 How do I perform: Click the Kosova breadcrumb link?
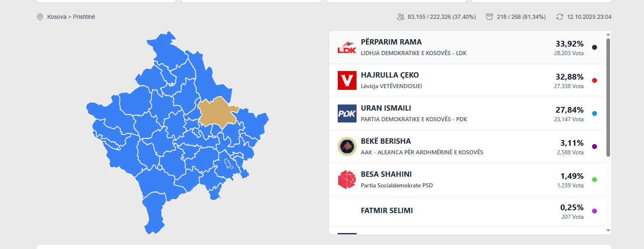tap(56, 17)
